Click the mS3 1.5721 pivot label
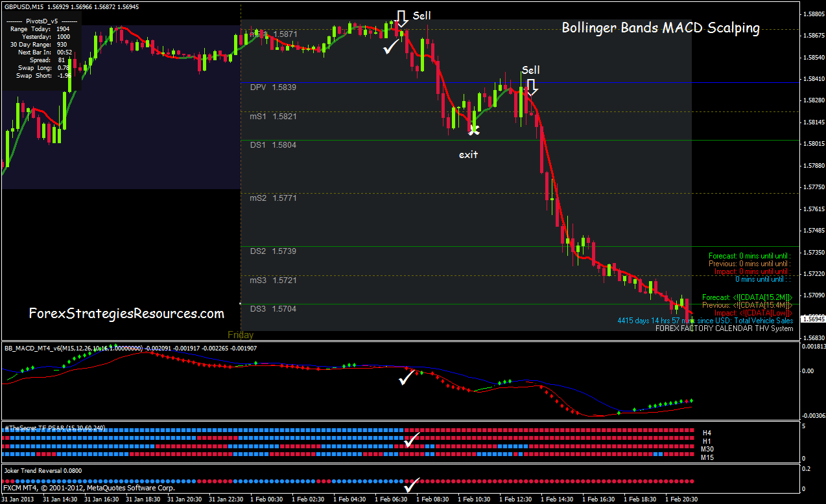Image resolution: width=826 pixels, height=504 pixels. [x=273, y=280]
